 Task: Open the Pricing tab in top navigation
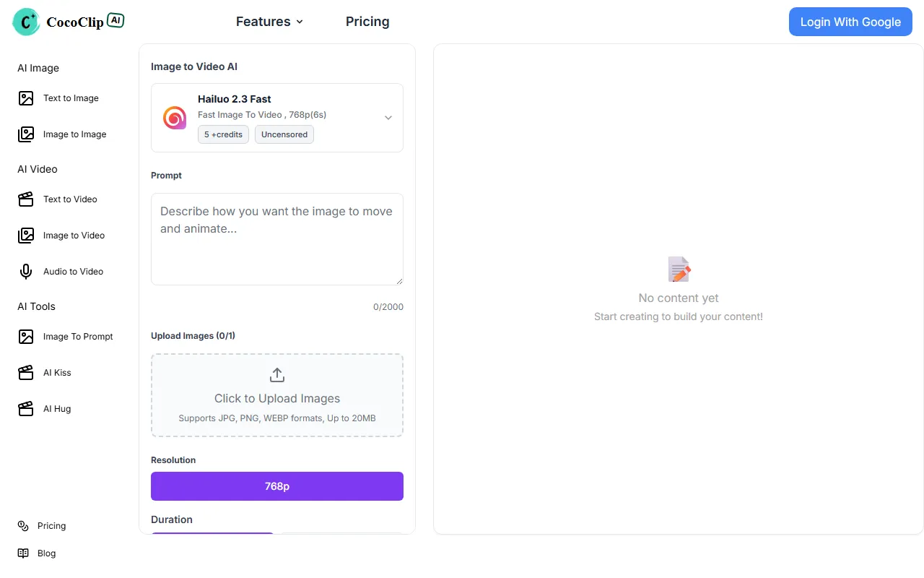coord(367,22)
